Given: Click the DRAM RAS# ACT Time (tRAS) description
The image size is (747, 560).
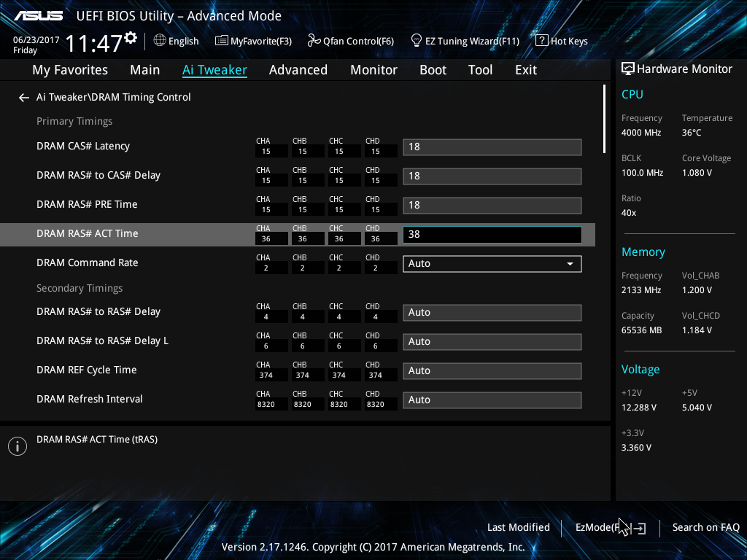Looking at the screenshot, I should [97, 440].
